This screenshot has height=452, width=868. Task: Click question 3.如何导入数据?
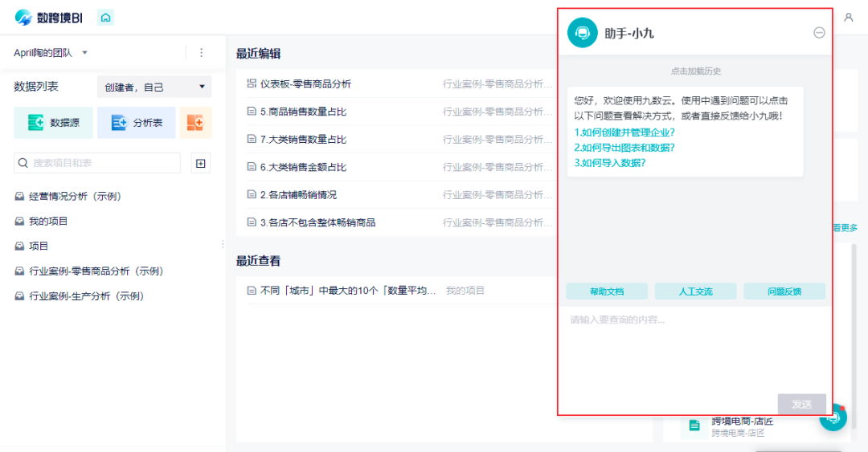(x=609, y=163)
